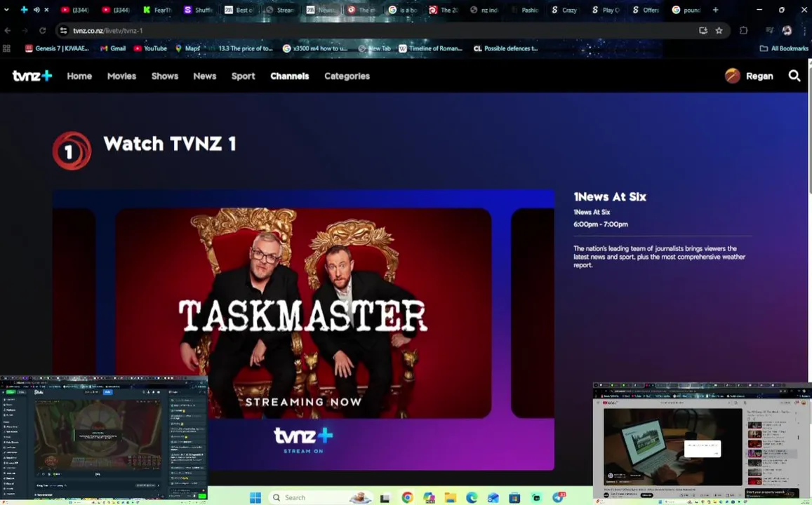Click Regan's profile avatar
Viewport: 812px width, 505px height.
(732, 76)
